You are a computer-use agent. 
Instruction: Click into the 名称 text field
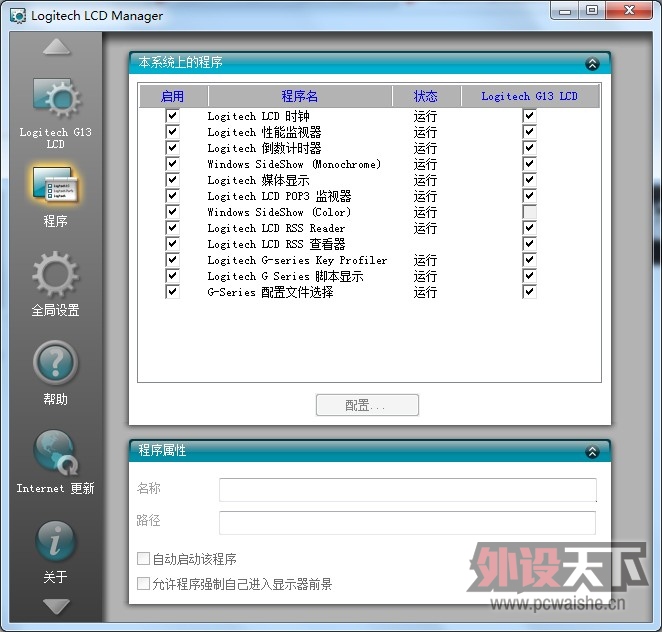pyautogui.click(x=408, y=490)
